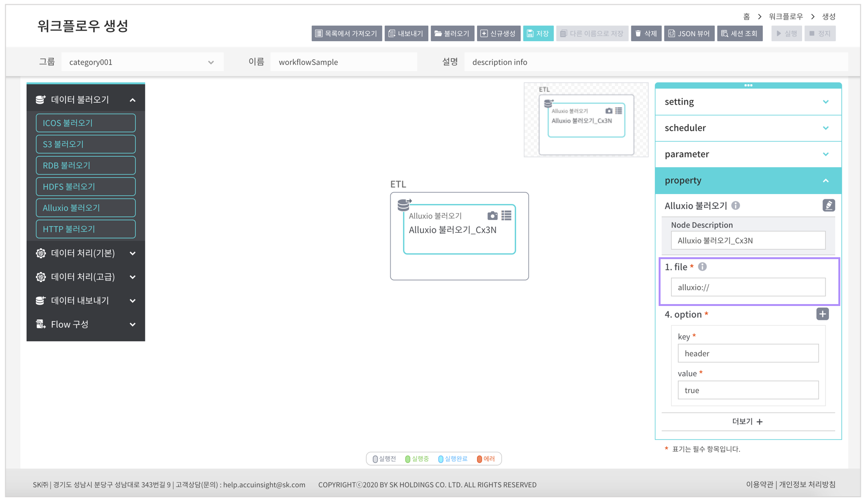
Task: Click the 더보기 show more button
Action: coord(748,422)
